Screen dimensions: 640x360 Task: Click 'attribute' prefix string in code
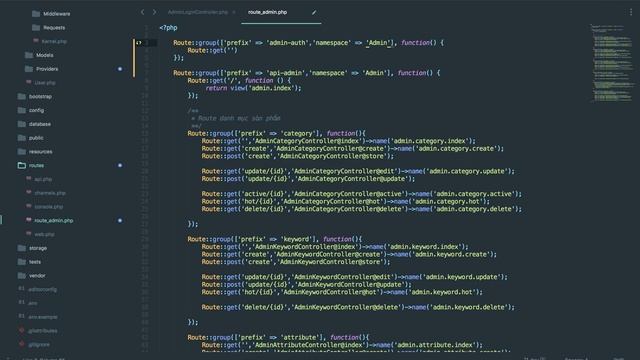[x=300, y=338]
